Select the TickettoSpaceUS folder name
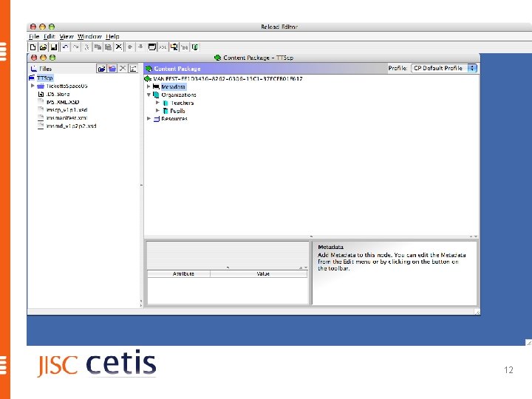The image size is (532, 399). tap(66, 86)
